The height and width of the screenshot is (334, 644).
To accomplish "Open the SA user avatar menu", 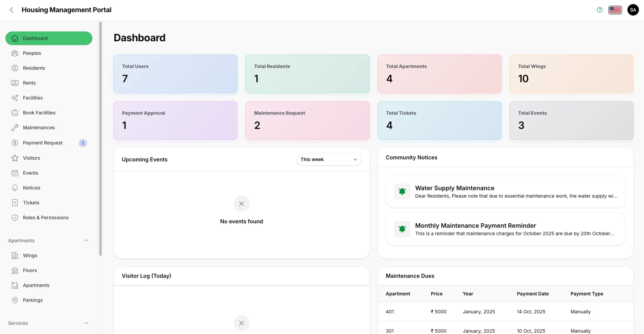I will pyautogui.click(x=633, y=10).
